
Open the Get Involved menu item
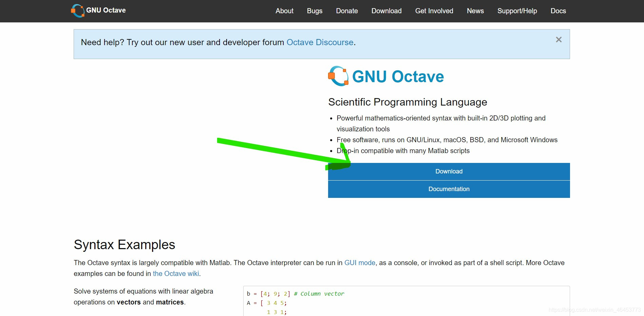pos(434,11)
